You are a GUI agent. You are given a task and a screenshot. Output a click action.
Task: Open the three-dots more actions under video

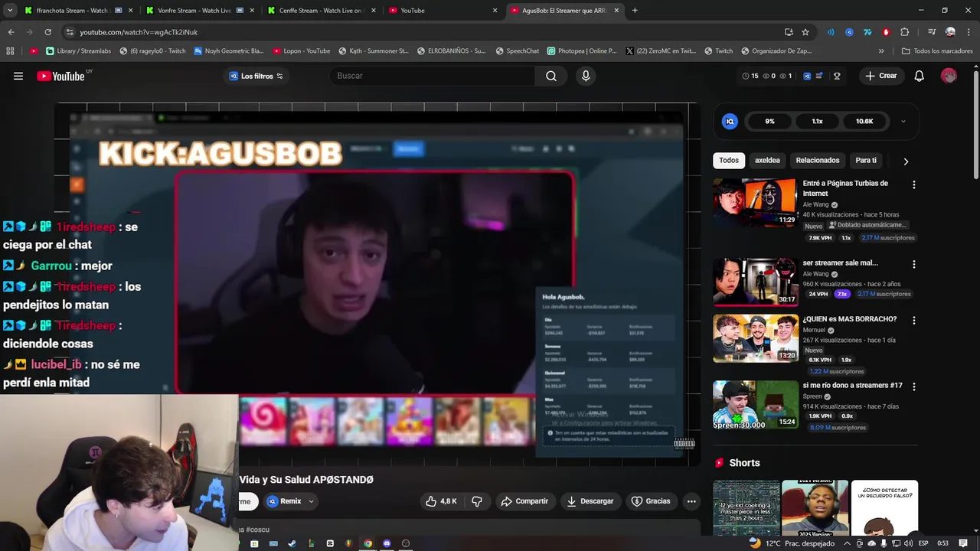pyautogui.click(x=691, y=501)
